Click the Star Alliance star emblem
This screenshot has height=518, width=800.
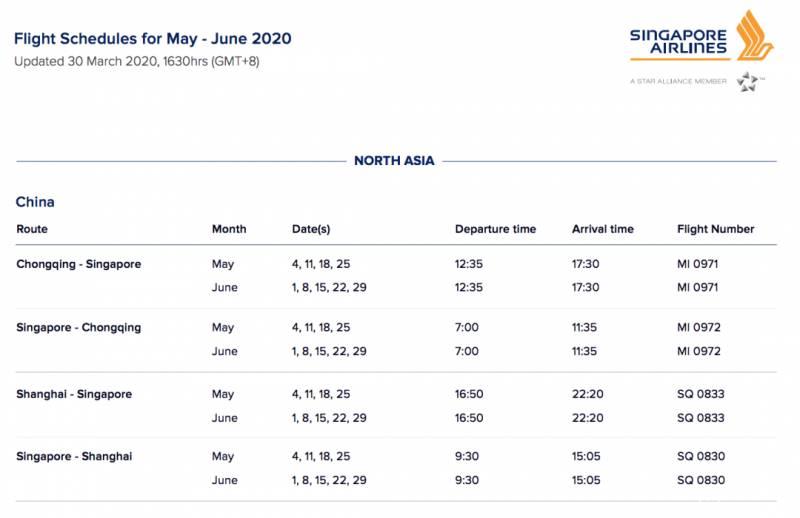[749, 82]
